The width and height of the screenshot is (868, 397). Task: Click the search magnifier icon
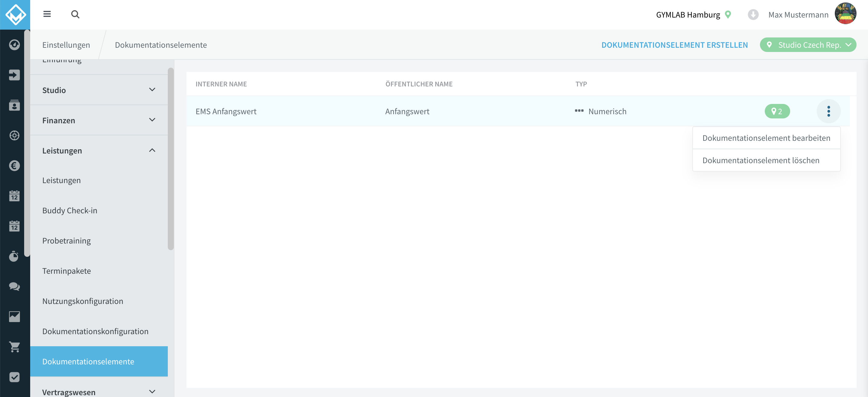(75, 14)
